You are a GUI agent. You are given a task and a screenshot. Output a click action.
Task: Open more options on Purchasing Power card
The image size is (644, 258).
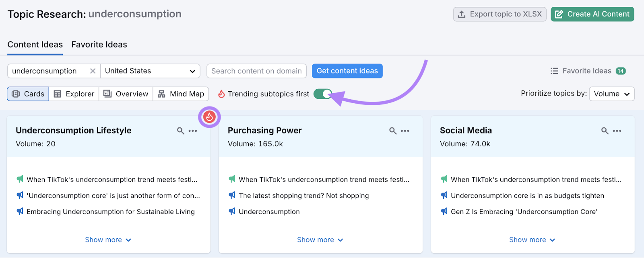click(x=405, y=131)
